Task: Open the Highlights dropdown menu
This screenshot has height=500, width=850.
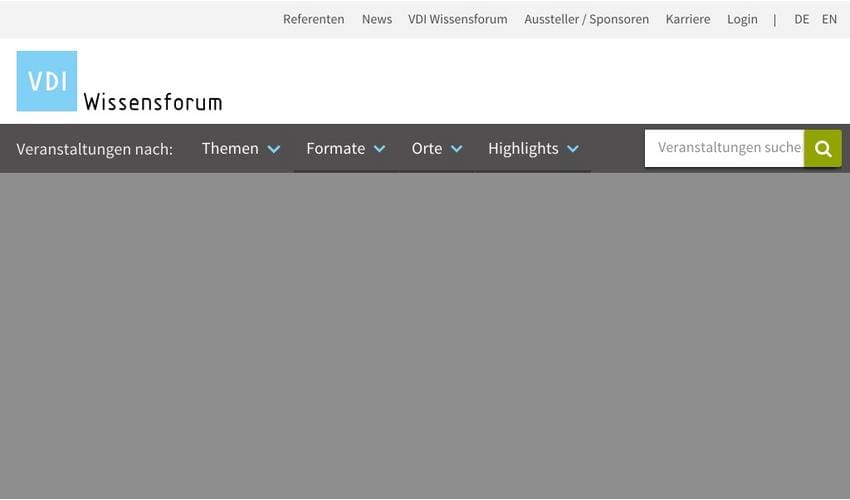Action: click(523, 148)
